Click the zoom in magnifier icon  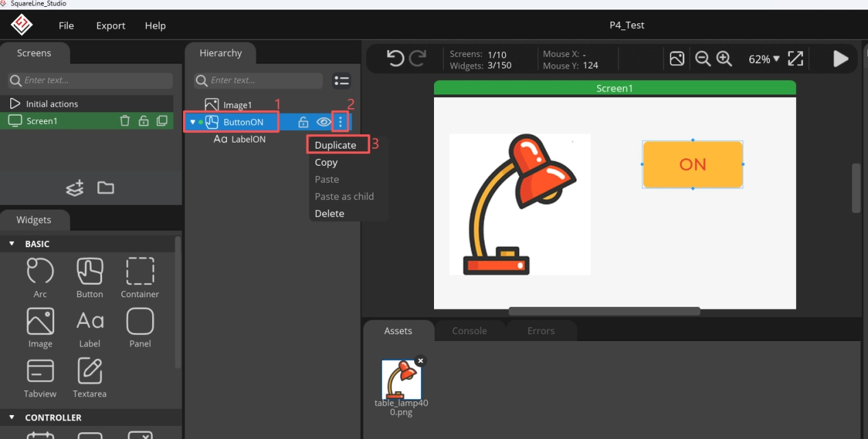(724, 59)
